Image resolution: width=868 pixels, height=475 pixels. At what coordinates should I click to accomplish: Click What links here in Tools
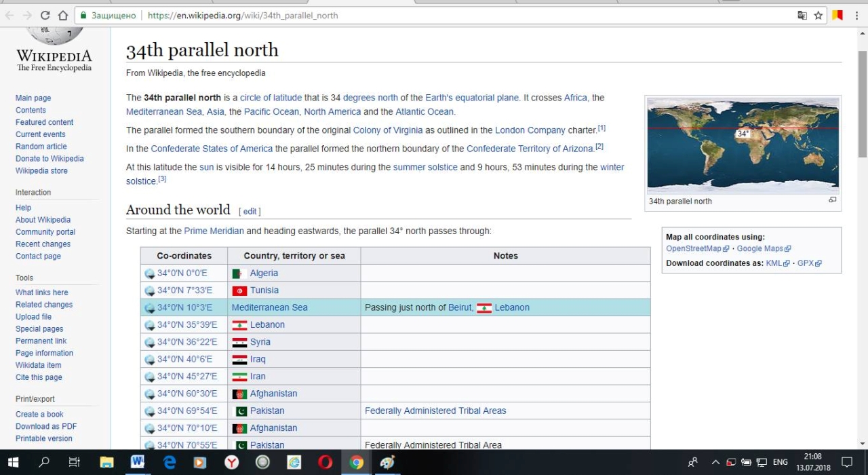tap(42, 292)
